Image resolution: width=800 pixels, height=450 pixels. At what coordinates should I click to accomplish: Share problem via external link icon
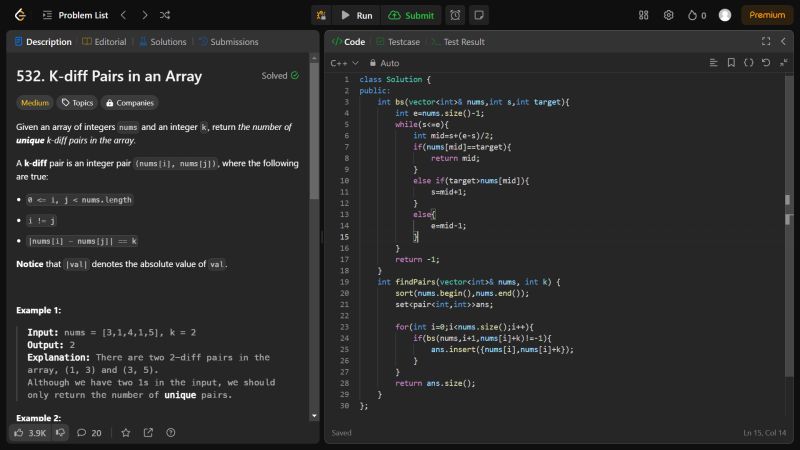(x=148, y=433)
